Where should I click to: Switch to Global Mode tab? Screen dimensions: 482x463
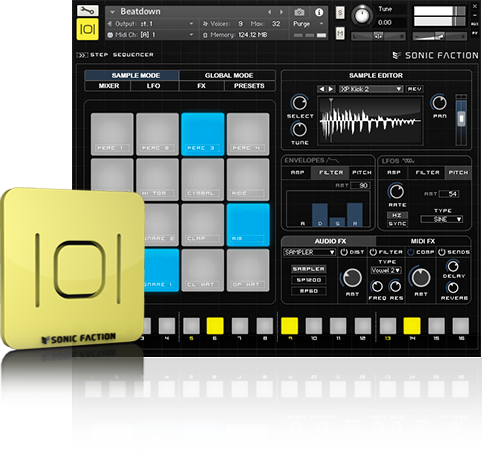point(228,75)
